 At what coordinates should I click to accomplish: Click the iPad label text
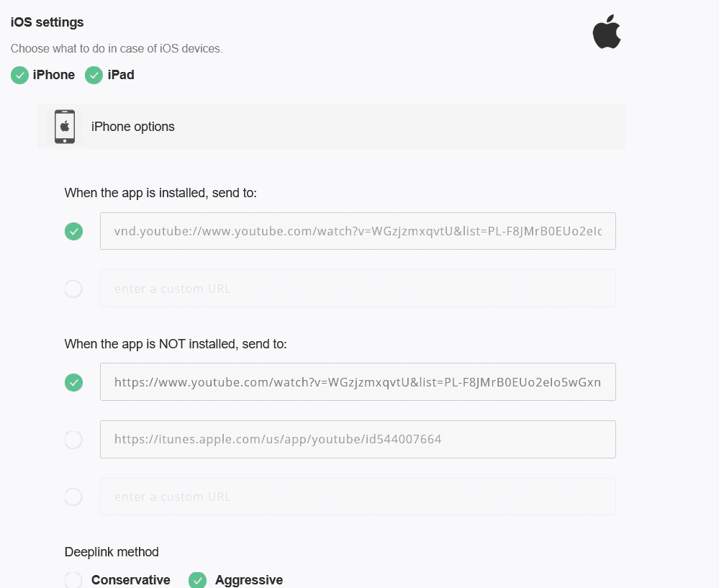coord(121,75)
